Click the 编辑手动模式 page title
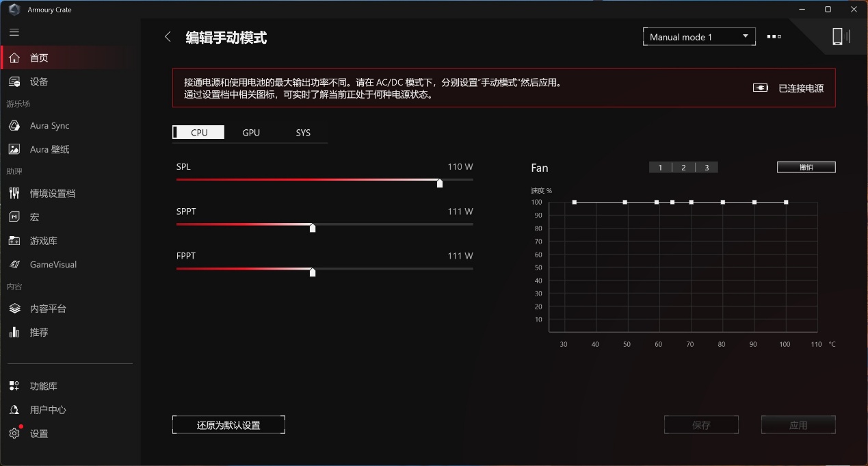868x466 pixels. click(x=226, y=38)
